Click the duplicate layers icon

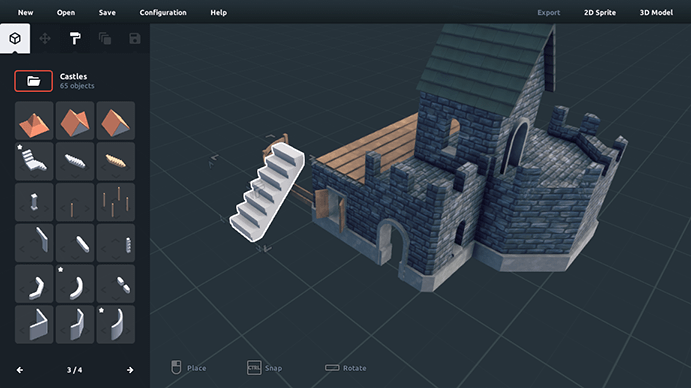coord(105,39)
